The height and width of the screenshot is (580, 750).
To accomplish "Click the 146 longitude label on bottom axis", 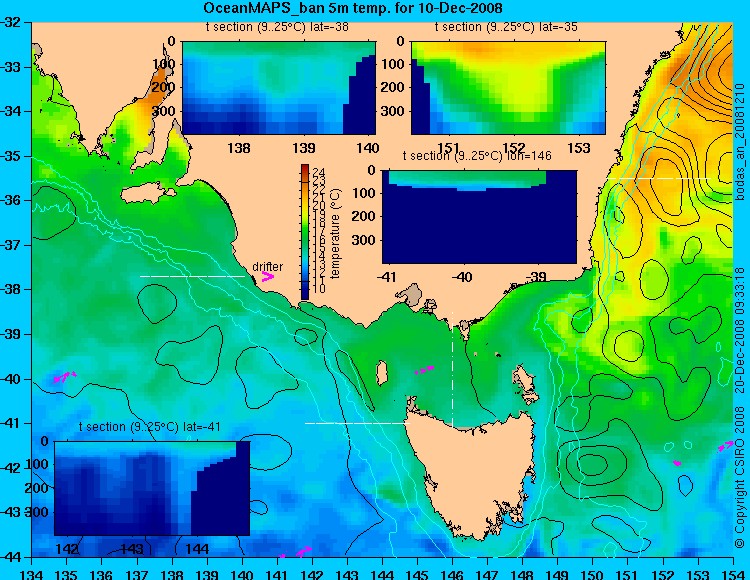I will [x=452, y=574].
